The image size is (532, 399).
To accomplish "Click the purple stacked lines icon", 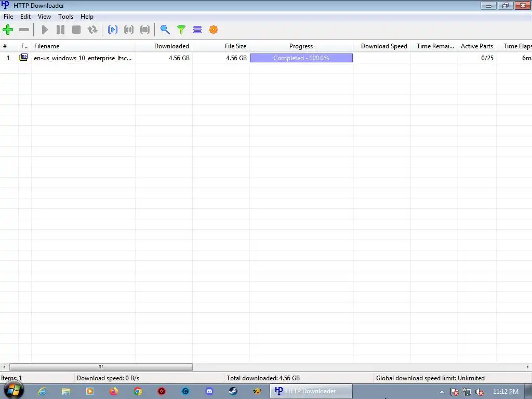I will coord(197,30).
